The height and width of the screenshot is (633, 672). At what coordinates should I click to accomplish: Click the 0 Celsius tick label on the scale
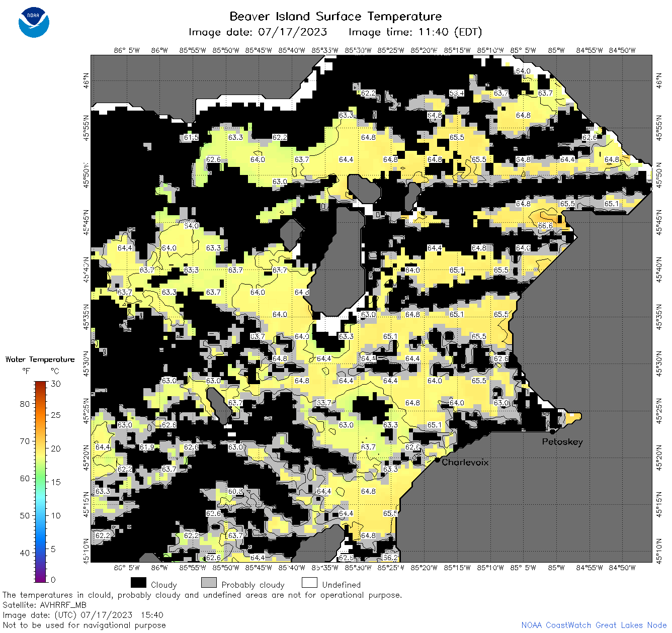53,580
